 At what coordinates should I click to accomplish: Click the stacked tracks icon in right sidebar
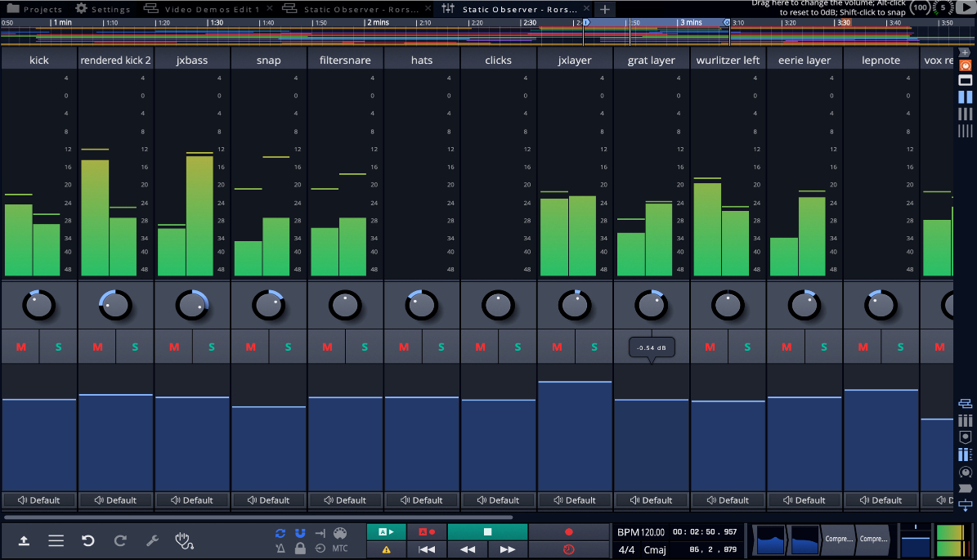pyautogui.click(x=966, y=404)
